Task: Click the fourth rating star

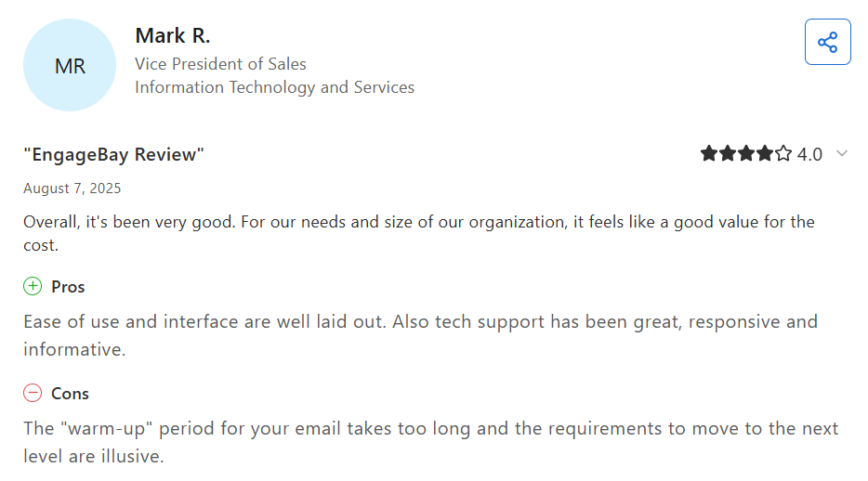Action: [765, 154]
